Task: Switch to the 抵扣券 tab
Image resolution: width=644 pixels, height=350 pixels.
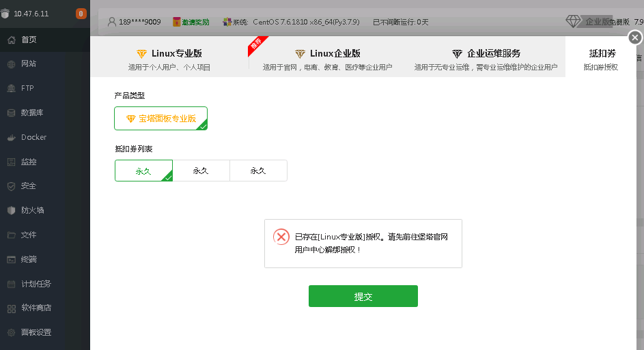Action: point(601,57)
